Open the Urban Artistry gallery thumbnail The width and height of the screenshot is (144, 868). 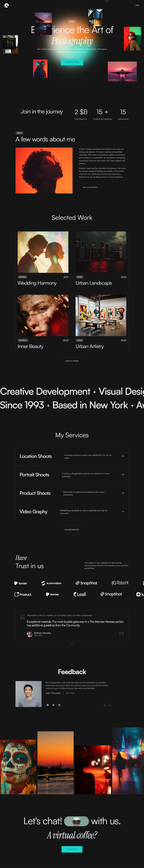pyautogui.click(x=101, y=315)
